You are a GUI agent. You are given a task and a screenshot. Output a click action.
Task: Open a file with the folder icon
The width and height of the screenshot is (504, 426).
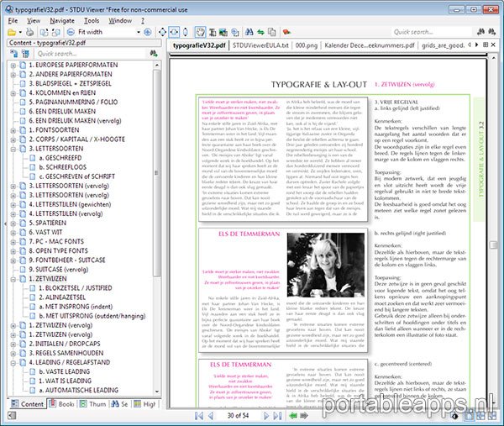tap(12, 32)
